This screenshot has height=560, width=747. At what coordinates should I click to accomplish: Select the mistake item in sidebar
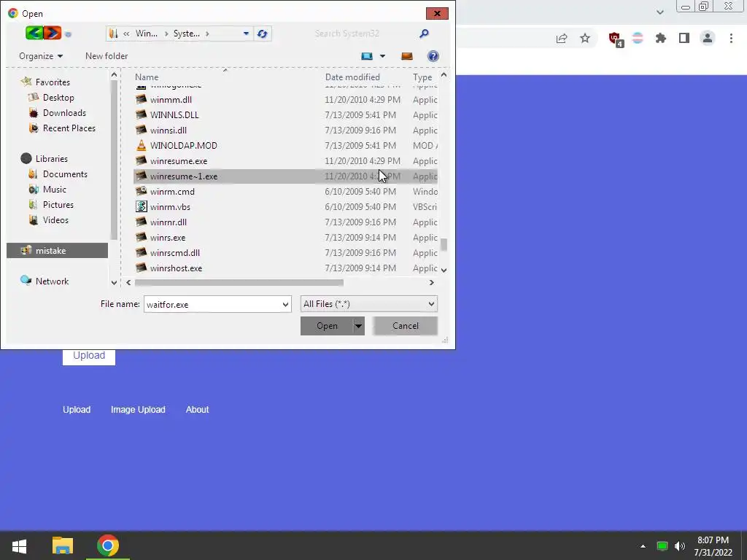tap(57, 251)
